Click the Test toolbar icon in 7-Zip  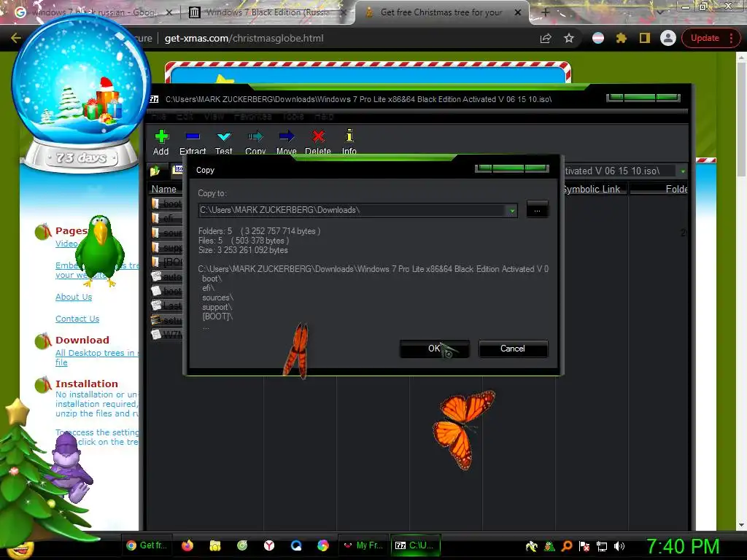click(x=224, y=137)
